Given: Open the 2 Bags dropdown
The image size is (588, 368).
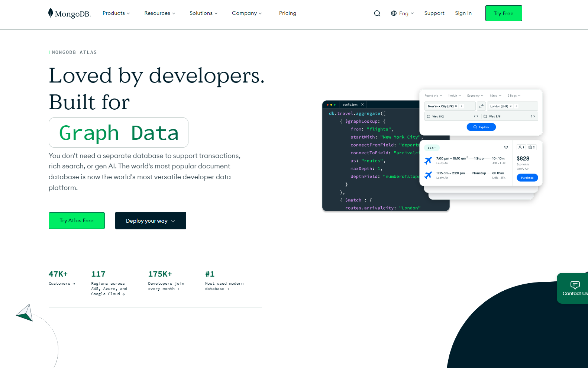Looking at the screenshot, I should click(514, 96).
